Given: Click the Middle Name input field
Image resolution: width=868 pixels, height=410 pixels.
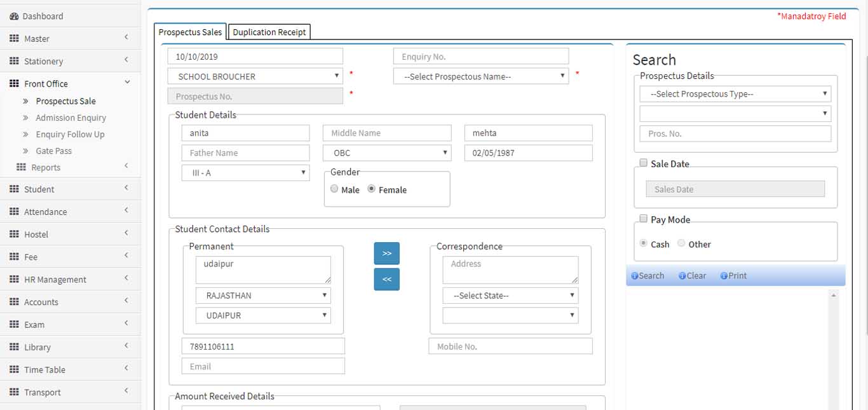Looking at the screenshot, I should [388, 133].
